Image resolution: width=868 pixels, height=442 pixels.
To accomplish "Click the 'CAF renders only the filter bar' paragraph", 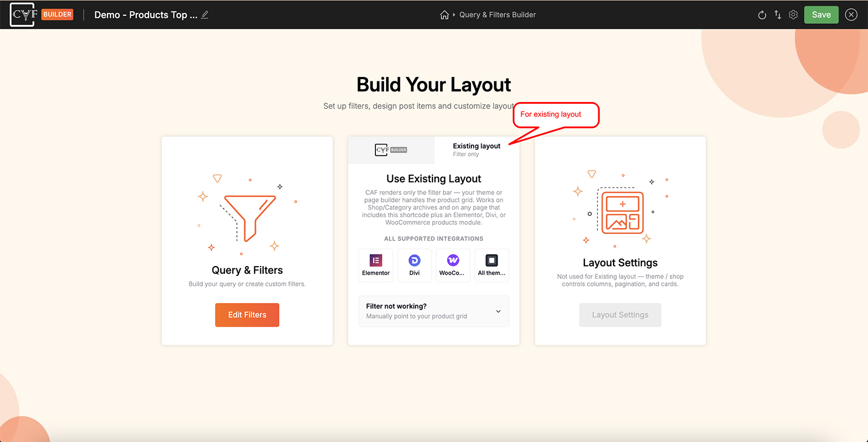I will 434,207.
